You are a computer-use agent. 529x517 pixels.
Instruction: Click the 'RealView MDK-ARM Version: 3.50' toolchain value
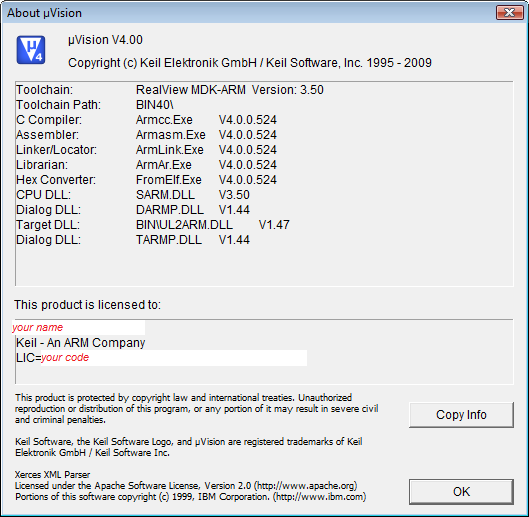click(x=230, y=90)
